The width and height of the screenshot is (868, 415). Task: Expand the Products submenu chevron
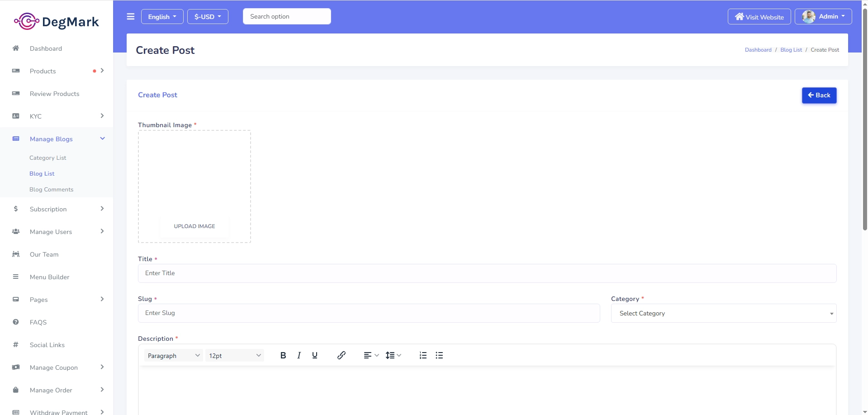pos(102,71)
